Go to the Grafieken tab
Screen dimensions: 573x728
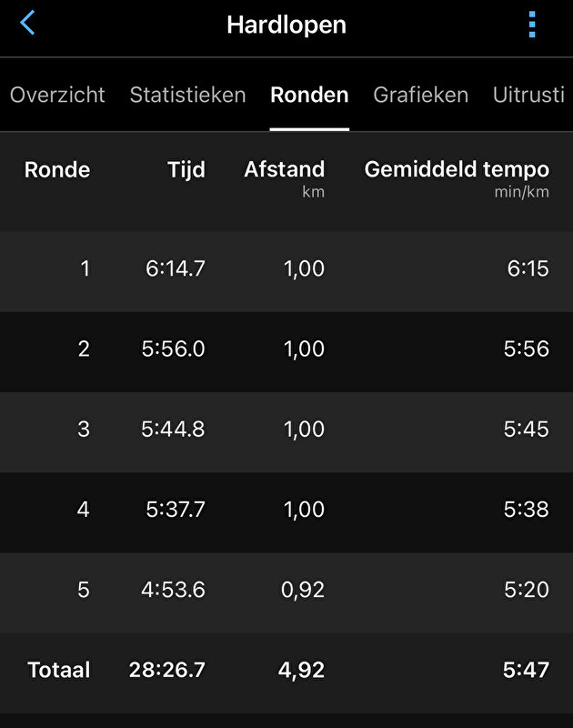click(x=421, y=95)
